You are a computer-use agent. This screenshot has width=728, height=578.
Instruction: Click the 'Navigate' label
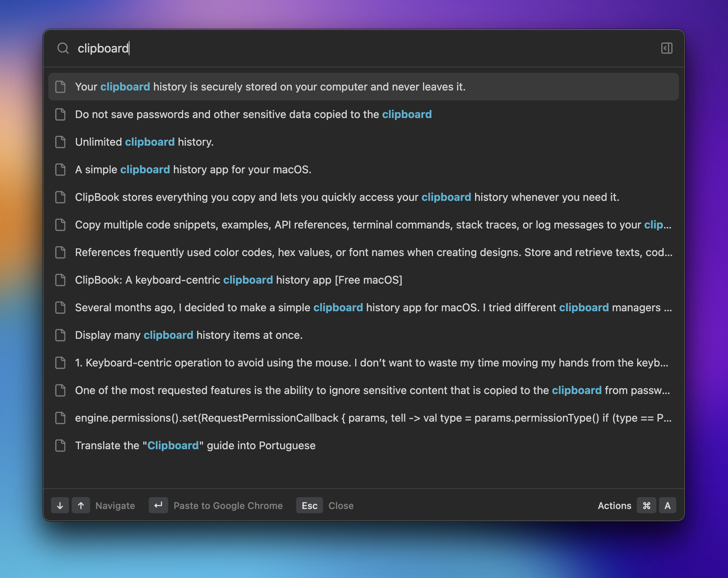pos(115,506)
